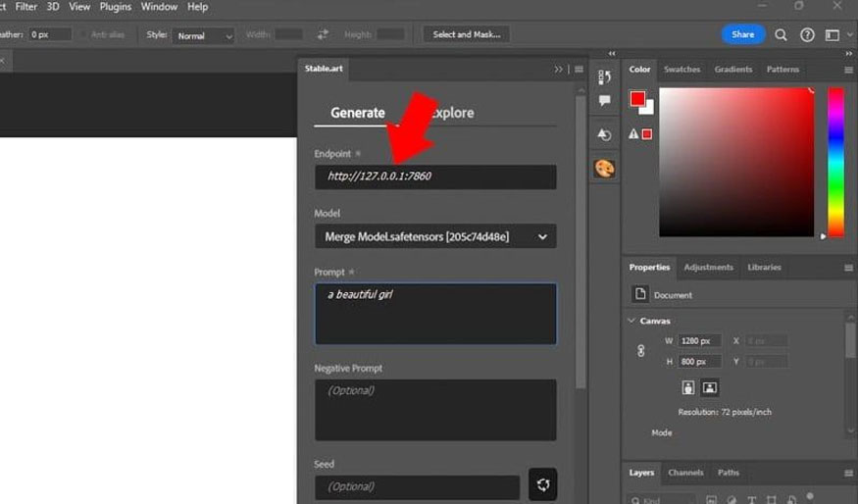Open the Properties panel flyout menu
858x504 pixels.
pyautogui.click(x=848, y=268)
